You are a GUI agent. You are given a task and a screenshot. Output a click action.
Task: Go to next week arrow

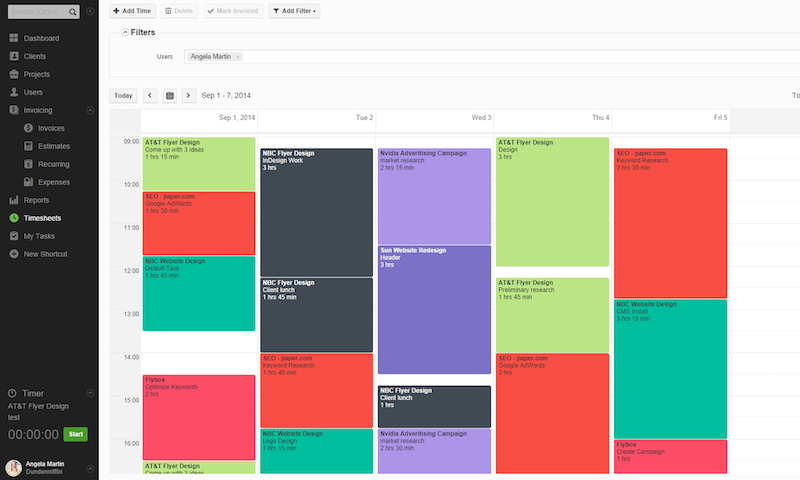pos(189,95)
